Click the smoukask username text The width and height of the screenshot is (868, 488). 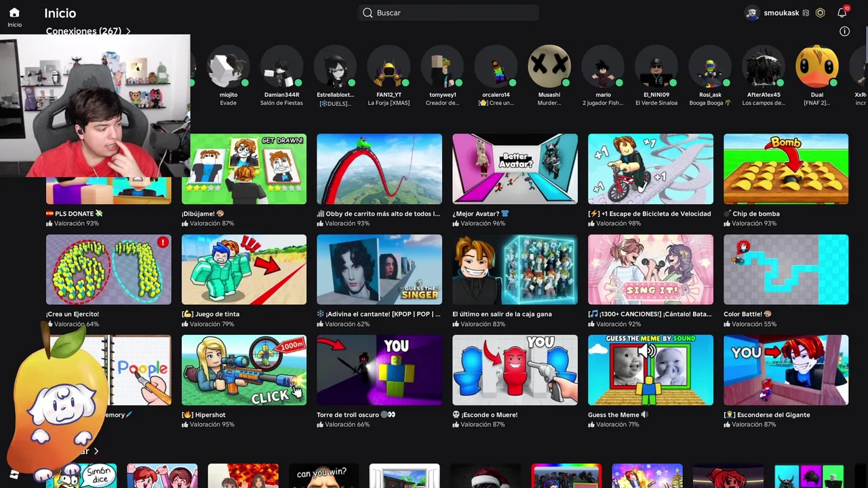[x=781, y=13]
